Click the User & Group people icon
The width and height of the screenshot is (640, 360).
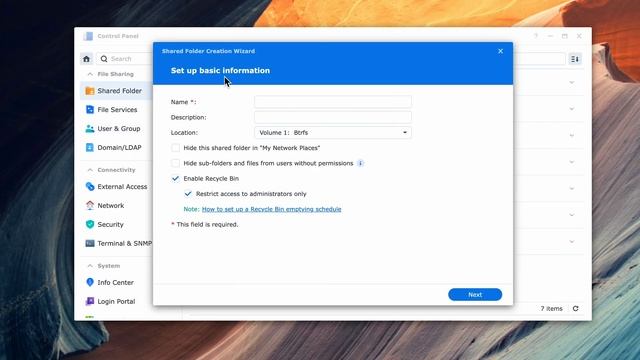pos(90,129)
